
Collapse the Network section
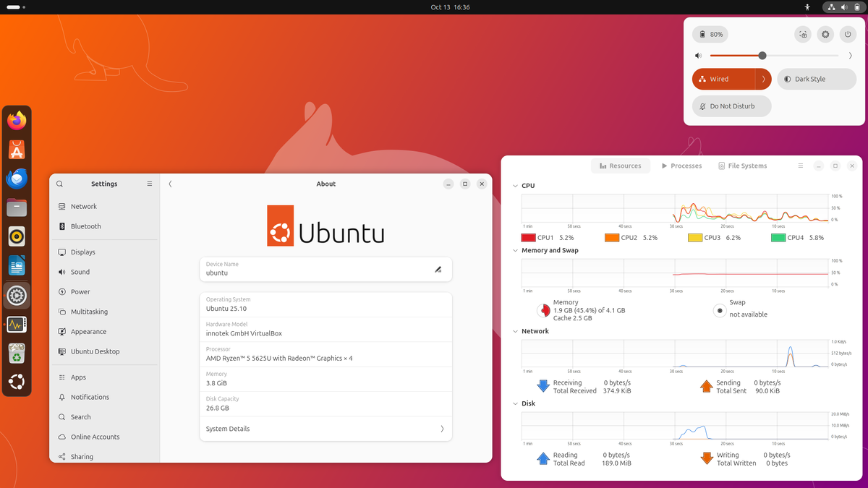point(515,331)
